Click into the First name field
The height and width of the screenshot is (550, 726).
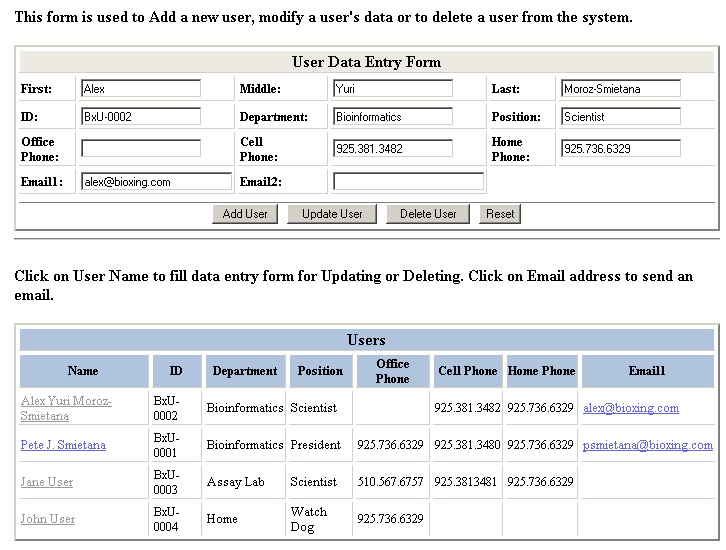click(141, 89)
